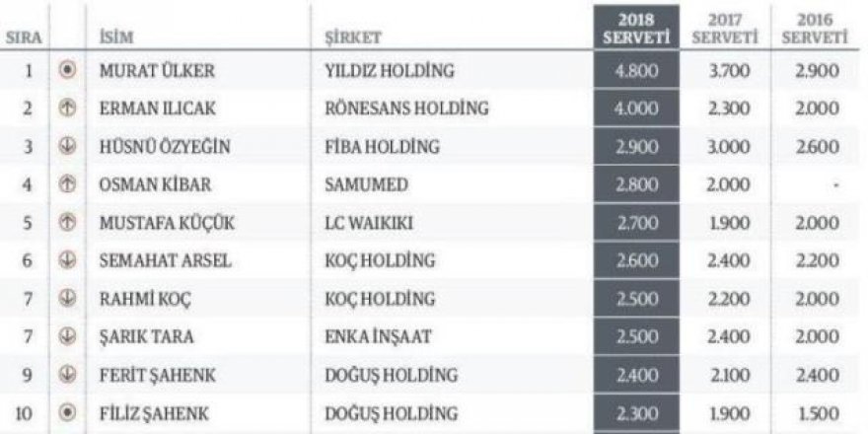868x434 pixels.
Task: Click the unchanged-rank icon beside Murat Ülker
Action: tap(67, 70)
